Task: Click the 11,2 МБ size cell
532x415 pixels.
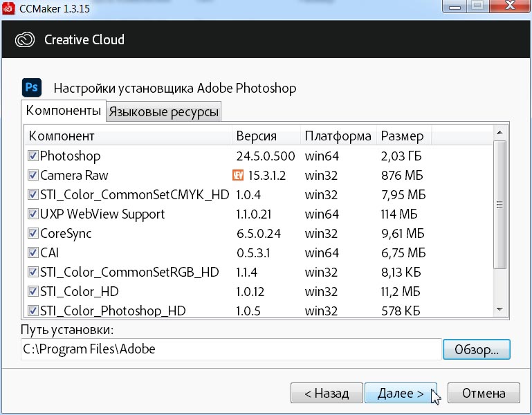Action: click(x=401, y=291)
